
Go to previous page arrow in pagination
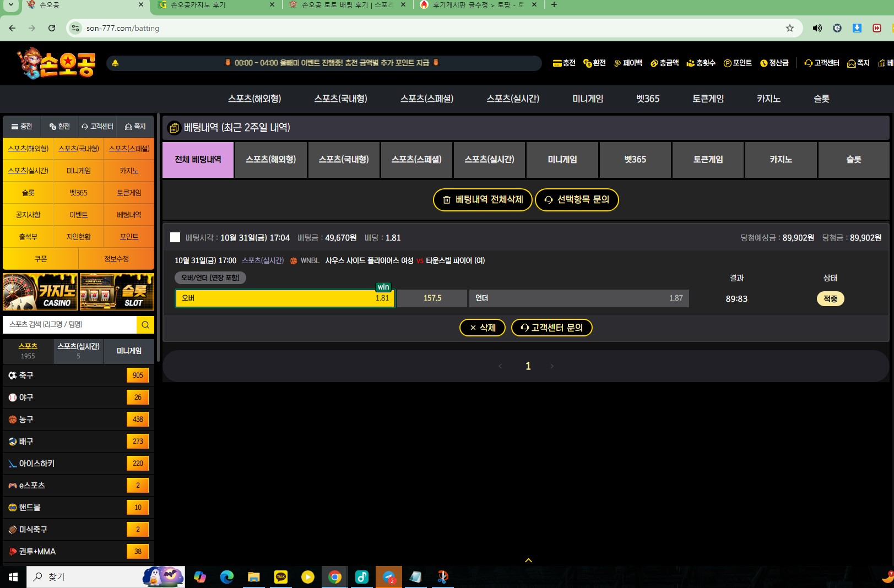pos(500,366)
